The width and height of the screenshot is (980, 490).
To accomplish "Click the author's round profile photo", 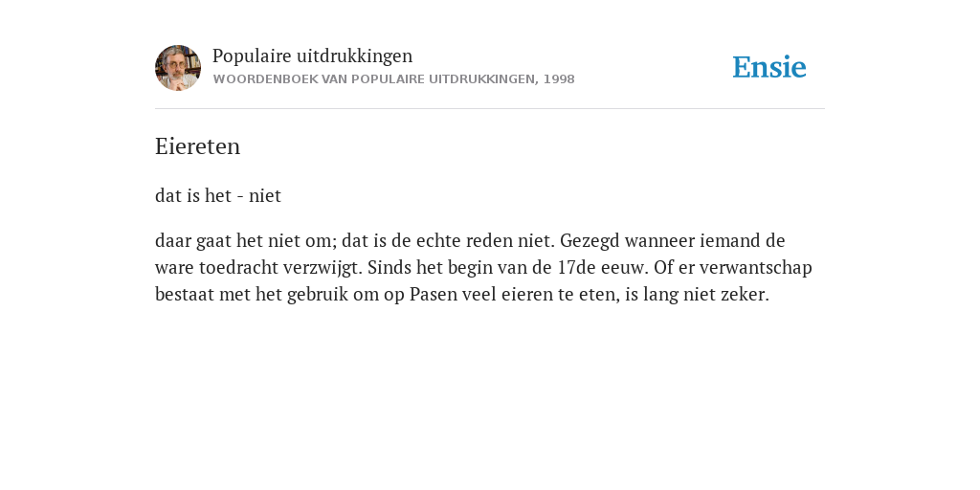I will pyautogui.click(x=178, y=68).
